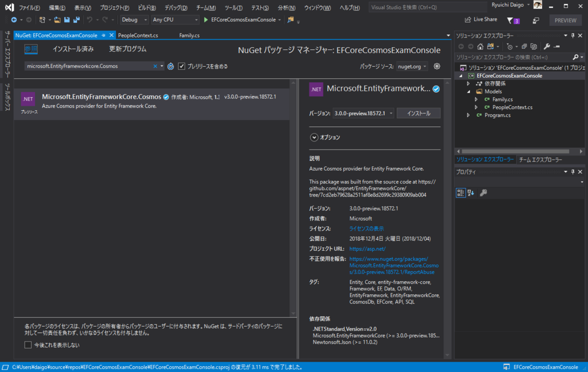Open the https://asp.net/ project URL
Image resolution: width=588 pixels, height=372 pixels.
click(x=367, y=249)
